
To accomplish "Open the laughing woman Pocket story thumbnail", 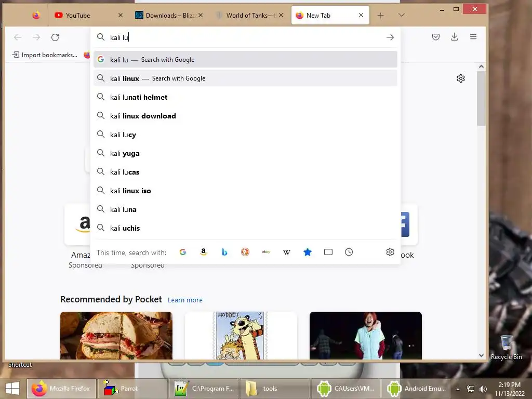I will [366, 336].
